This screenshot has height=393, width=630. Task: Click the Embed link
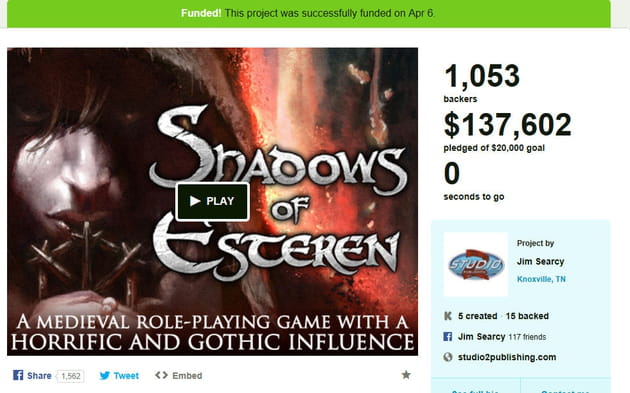pos(187,375)
